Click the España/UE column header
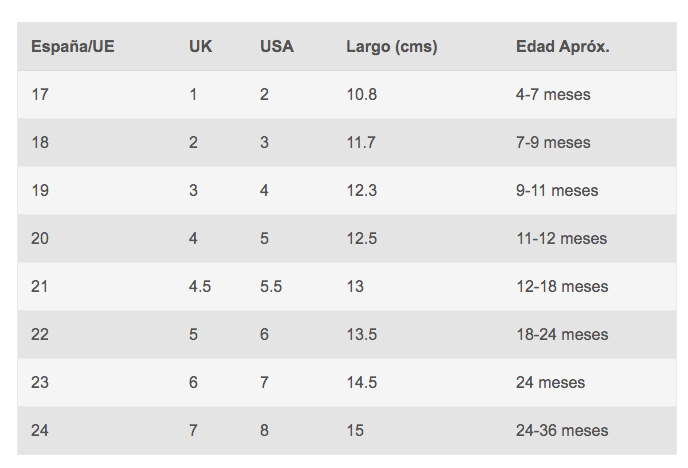The height and width of the screenshot is (468, 688). [x=73, y=46]
